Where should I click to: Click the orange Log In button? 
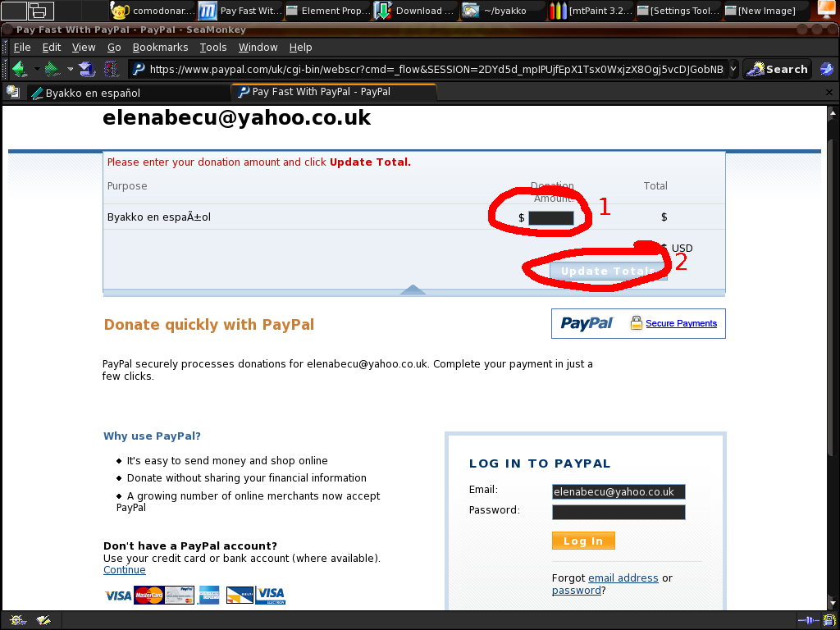click(x=583, y=541)
